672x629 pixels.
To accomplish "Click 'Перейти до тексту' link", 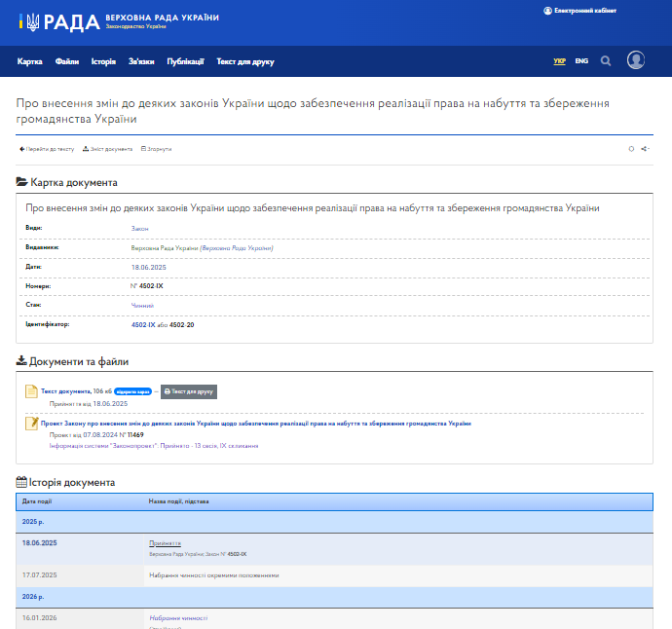I will [x=47, y=149].
